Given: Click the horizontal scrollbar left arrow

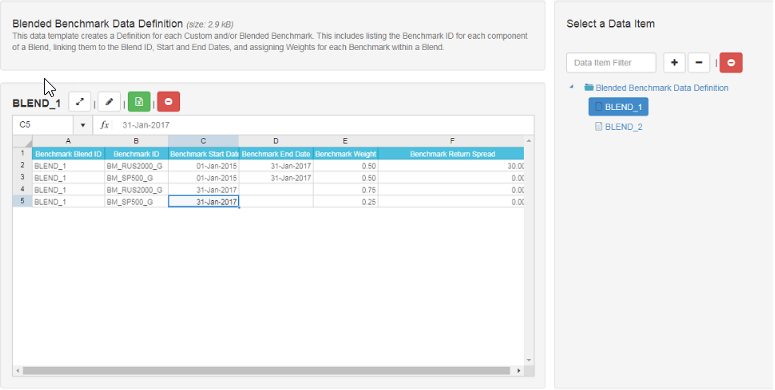Looking at the screenshot, I should (18, 370).
